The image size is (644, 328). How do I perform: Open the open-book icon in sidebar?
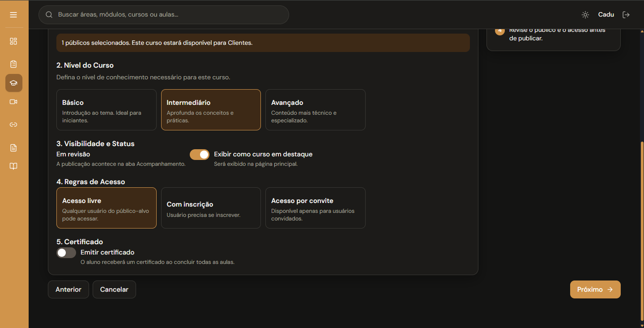[13, 166]
